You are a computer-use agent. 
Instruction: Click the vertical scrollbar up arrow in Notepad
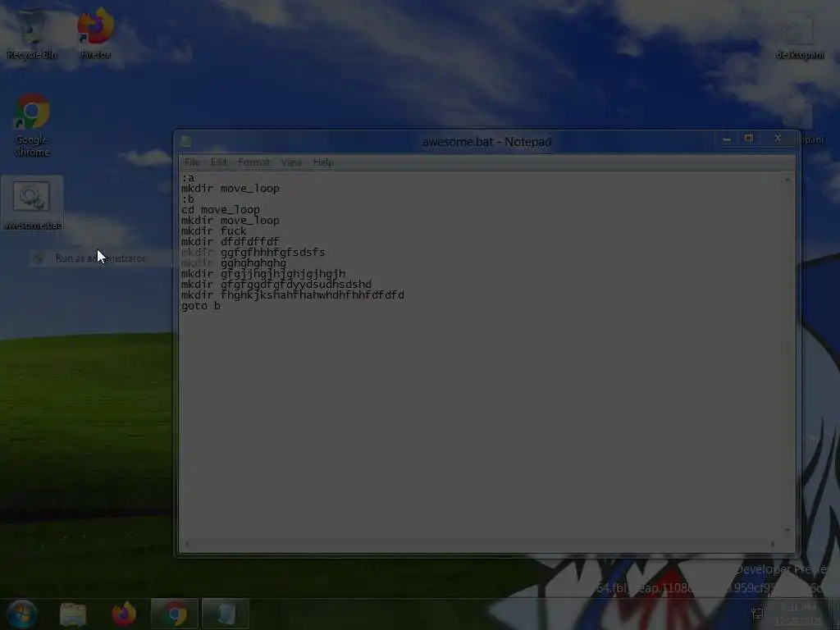click(x=787, y=180)
